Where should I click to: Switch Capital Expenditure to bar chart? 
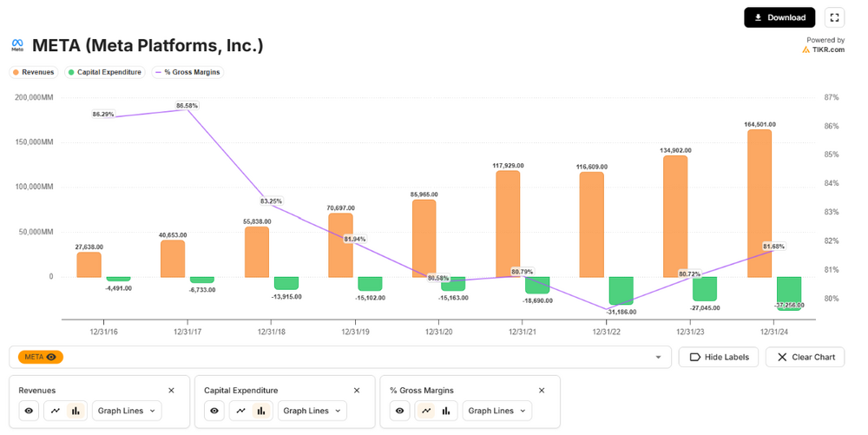point(260,411)
